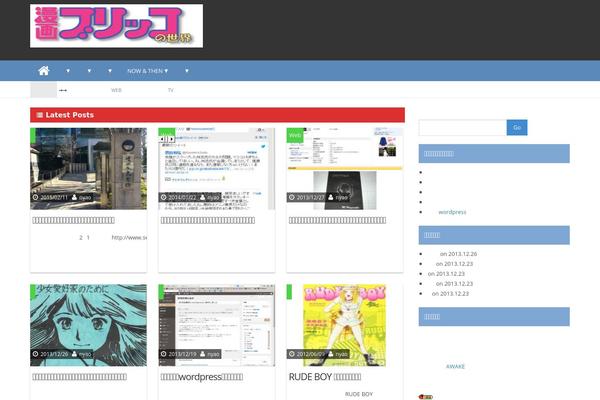Click the Latest Posts heading text
Image resolution: width=600 pixels, height=400 pixels.
70,115
